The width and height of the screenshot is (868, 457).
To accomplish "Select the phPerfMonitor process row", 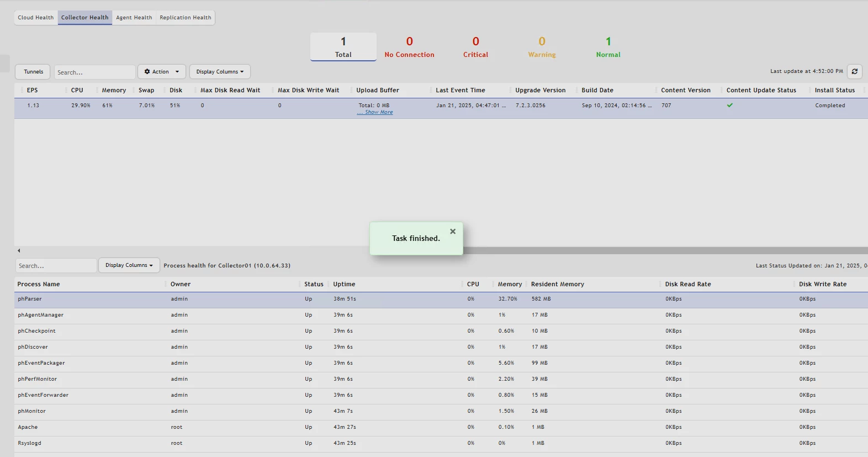I will click(x=441, y=380).
